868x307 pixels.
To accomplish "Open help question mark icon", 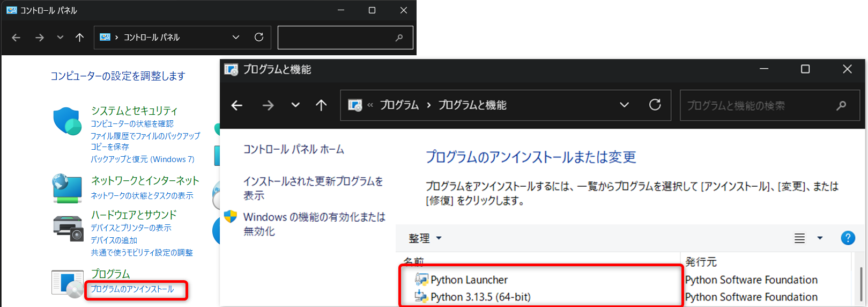I will pyautogui.click(x=848, y=238).
